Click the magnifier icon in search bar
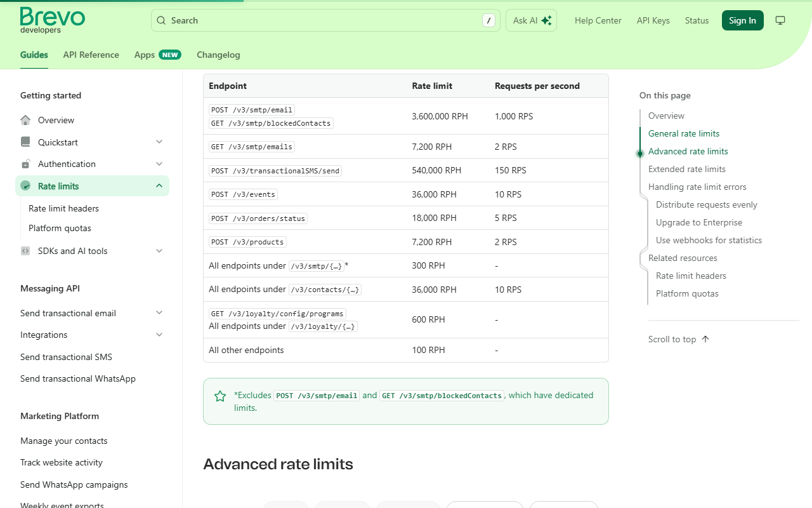This screenshot has height=508, width=812. 161,20
